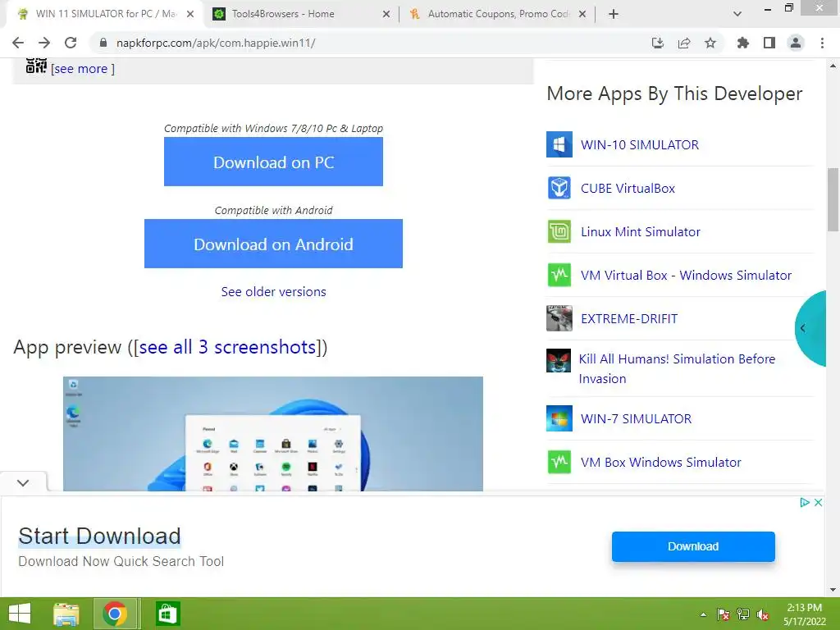Click the Download on PC button

tap(273, 162)
